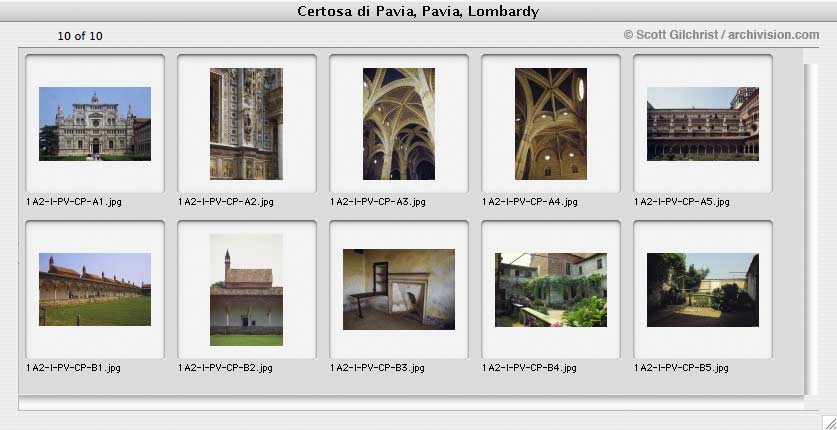This screenshot has width=837, height=430.
Task: Open the garden courtyard thumbnail B4
Action: coord(551,290)
